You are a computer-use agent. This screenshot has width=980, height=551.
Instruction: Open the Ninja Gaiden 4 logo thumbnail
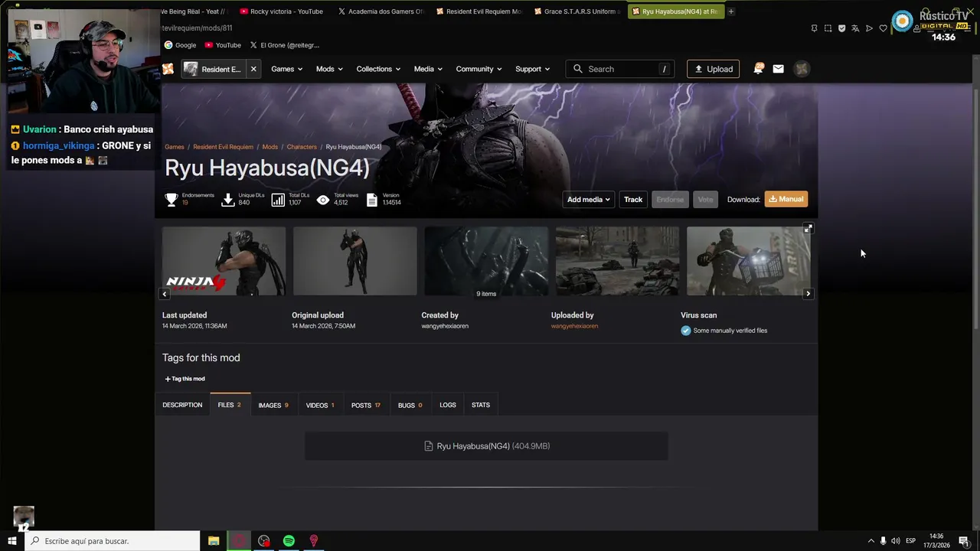[x=224, y=261]
